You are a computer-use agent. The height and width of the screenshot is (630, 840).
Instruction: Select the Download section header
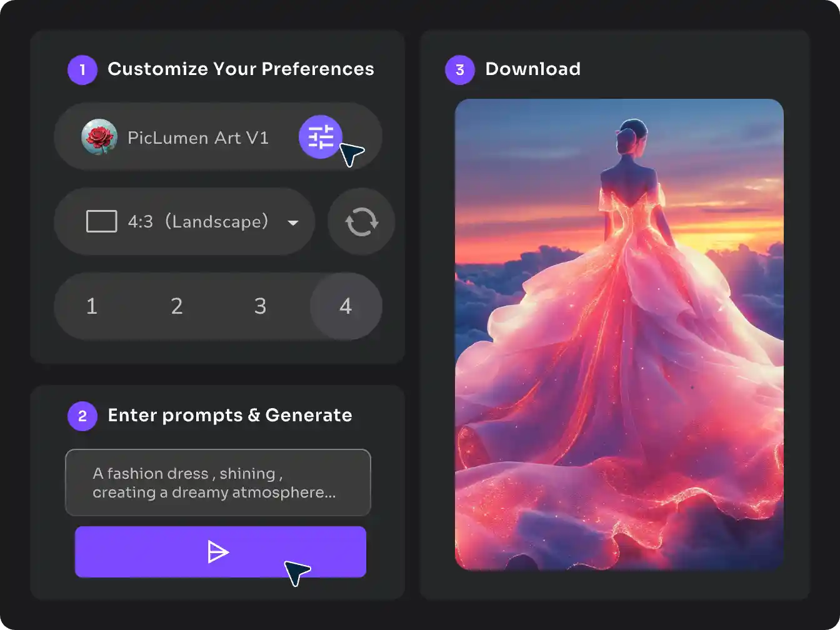[532, 69]
